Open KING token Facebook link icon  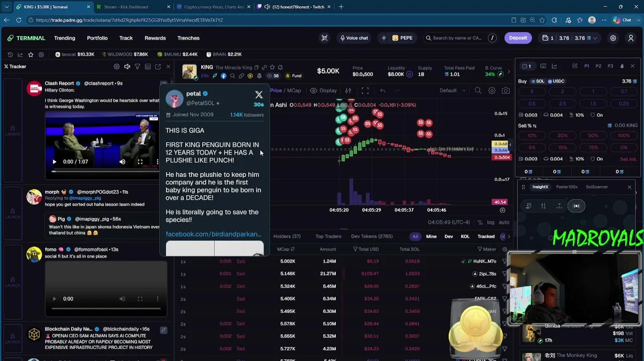coord(223,76)
